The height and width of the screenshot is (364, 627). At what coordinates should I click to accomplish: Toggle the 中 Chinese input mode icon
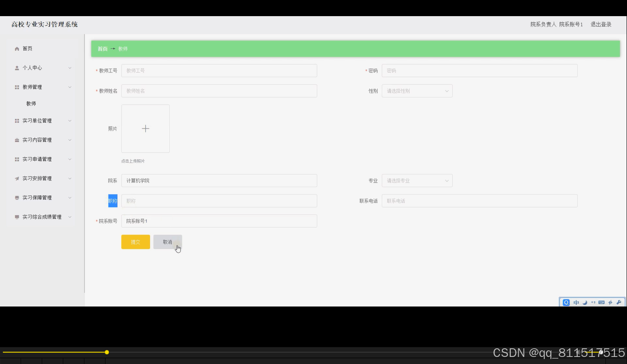[x=576, y=302]
